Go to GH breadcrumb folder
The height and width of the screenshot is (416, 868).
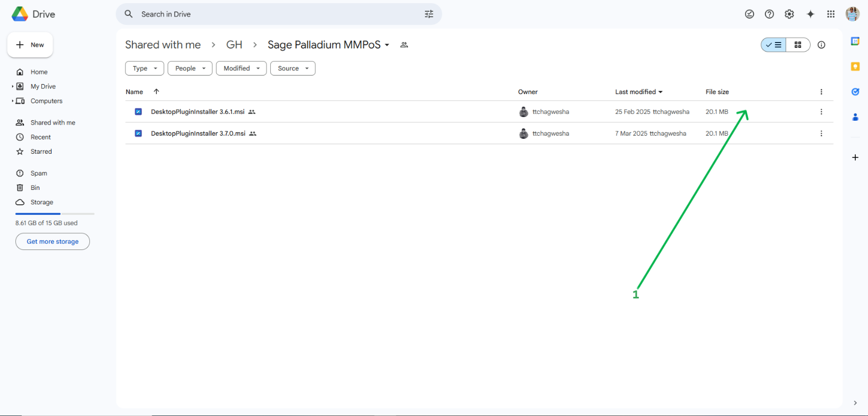pyautogui.click(x=234, y=45)
